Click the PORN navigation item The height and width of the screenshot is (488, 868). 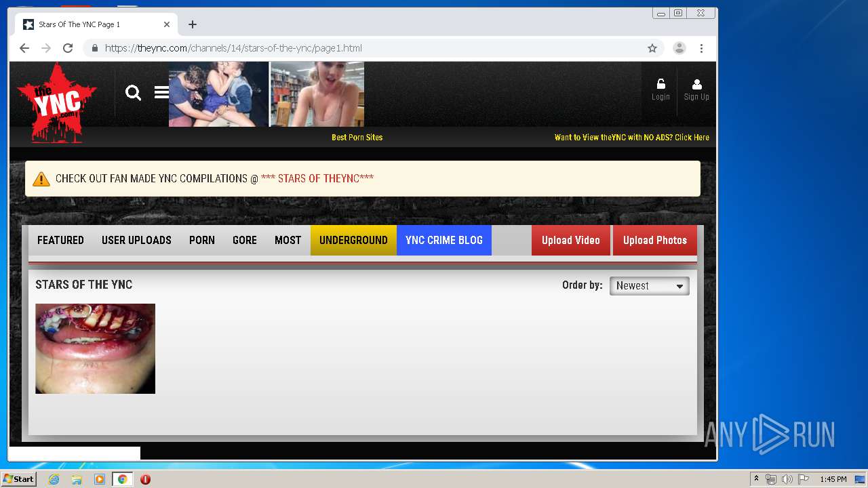[x=202, y=240]
